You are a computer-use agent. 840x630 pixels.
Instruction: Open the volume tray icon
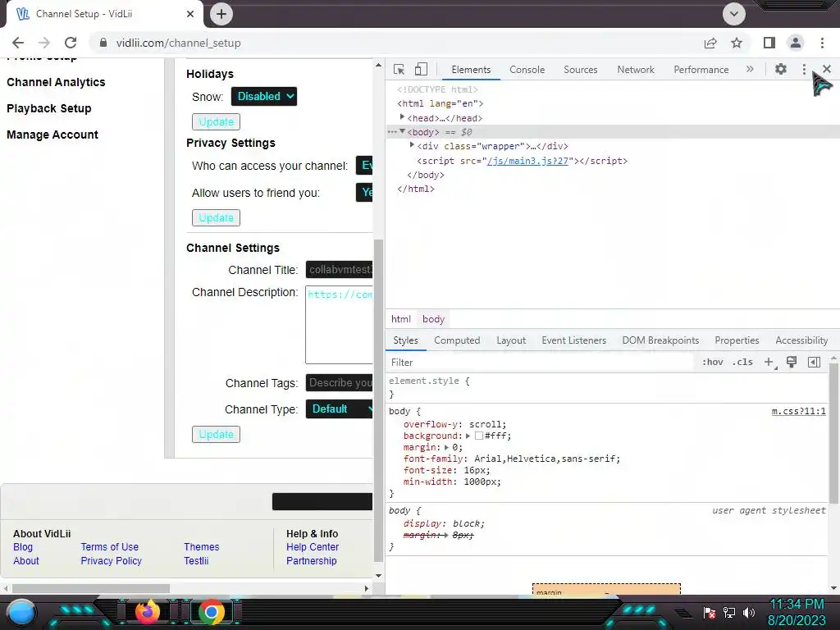click(749, 612)
